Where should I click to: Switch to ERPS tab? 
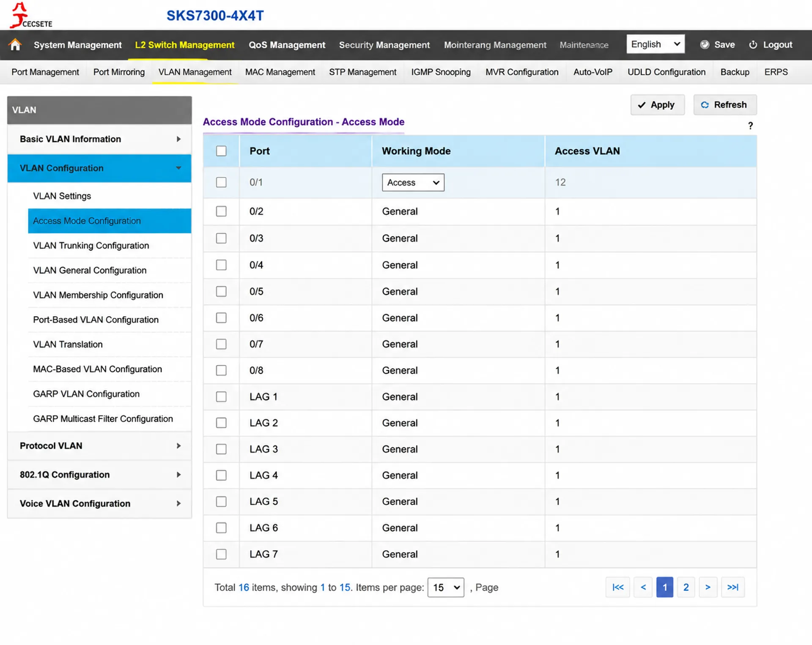[776, 72]
